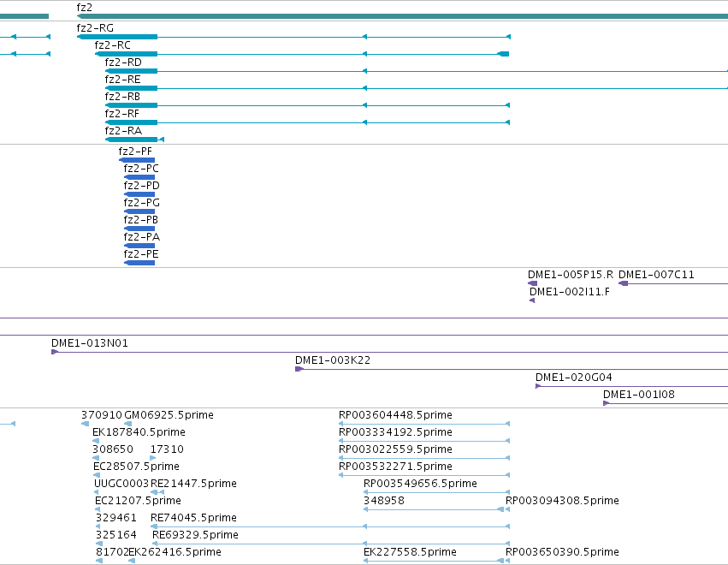The width and height of the screenshot is (728, 565).
Task: Select the fz2-PE protein label
Action: (141, 254)
